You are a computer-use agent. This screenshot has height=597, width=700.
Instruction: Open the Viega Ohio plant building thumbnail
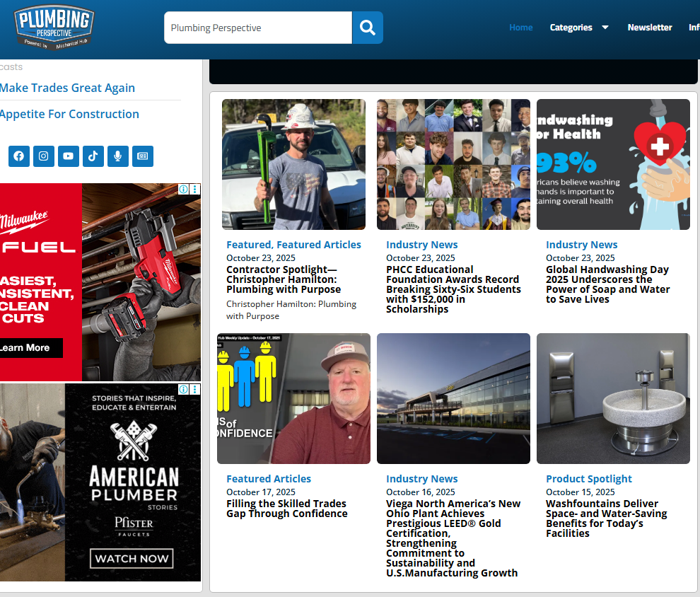coord(453,399)
